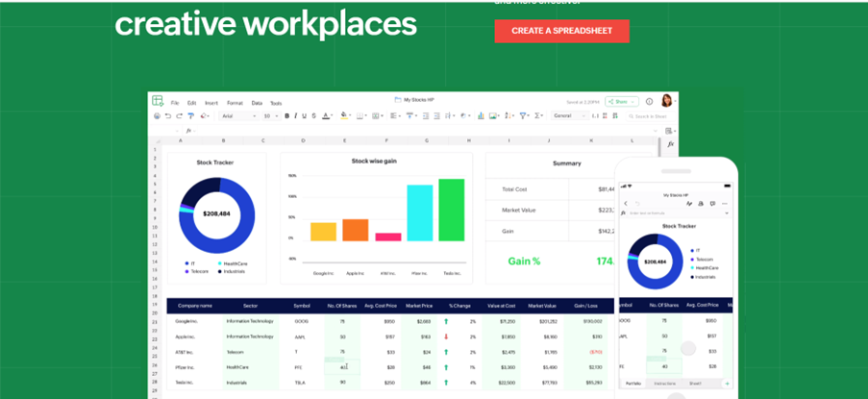Click the phone app comment icon
The image size is (868, 399).
click(x=713, y=204)
